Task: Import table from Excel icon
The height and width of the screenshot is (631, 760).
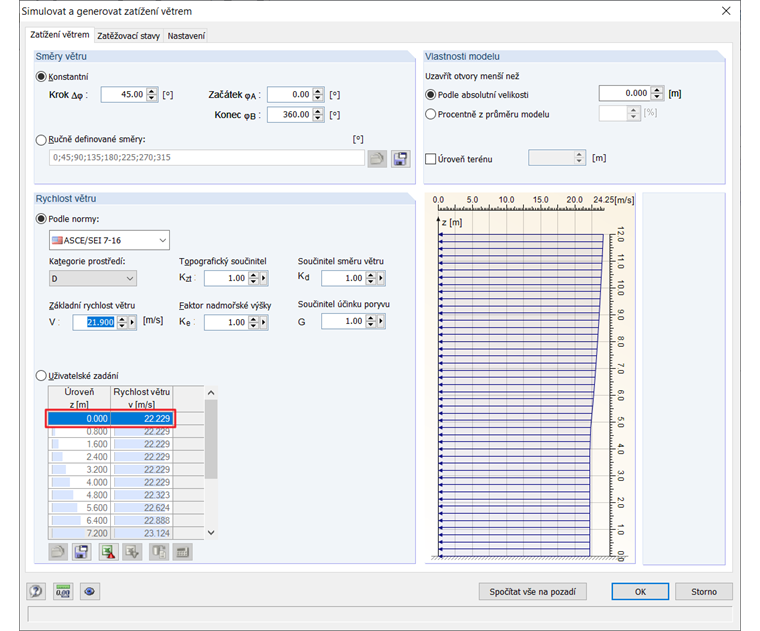Action: 132,552
